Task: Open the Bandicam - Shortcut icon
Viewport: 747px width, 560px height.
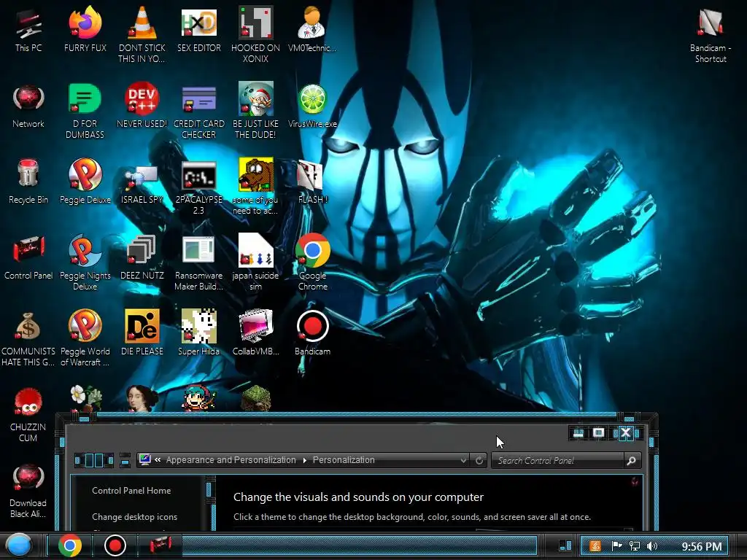Action: [711, 35]
